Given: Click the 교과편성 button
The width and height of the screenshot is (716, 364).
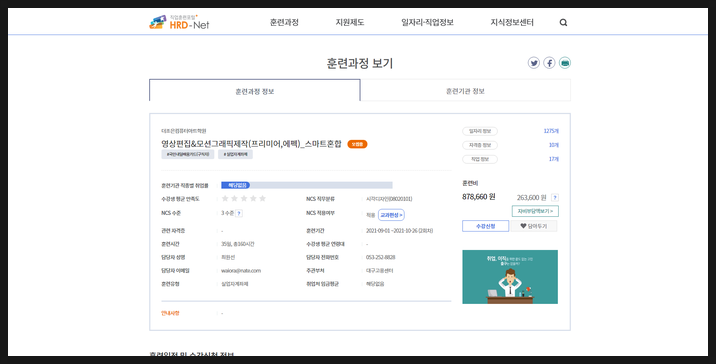Looking at the screenshot, I should click(x=391, y=215).
